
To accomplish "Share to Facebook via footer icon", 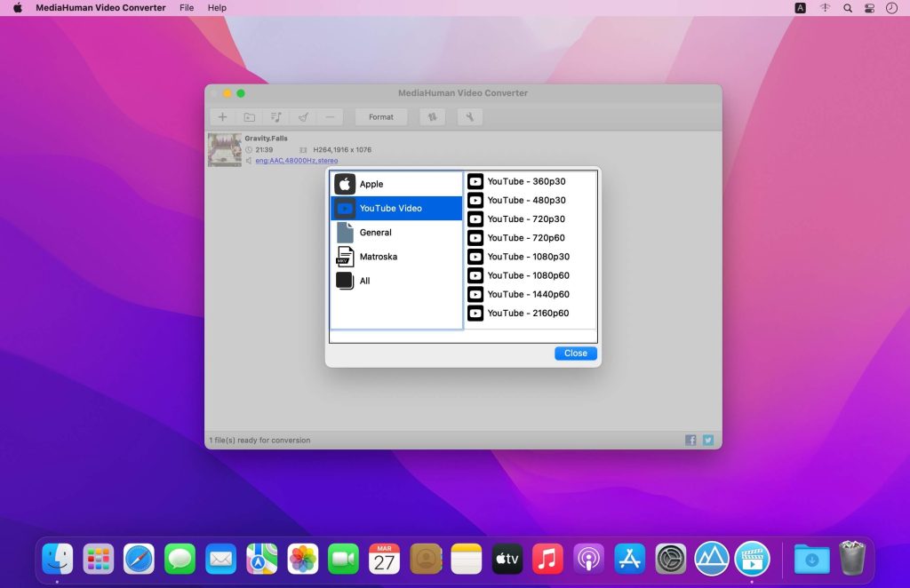I will [690, 440].
